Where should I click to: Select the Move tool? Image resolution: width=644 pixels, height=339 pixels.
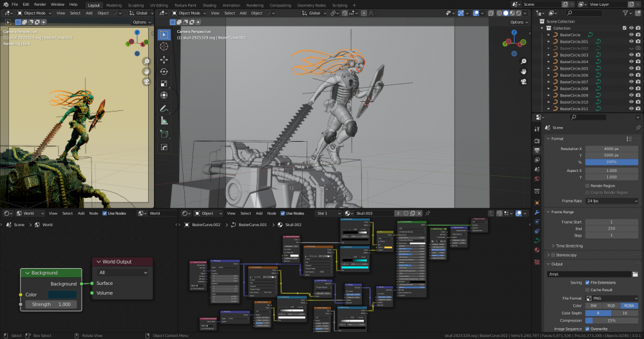pyautogui.click(x=164, y=59)
